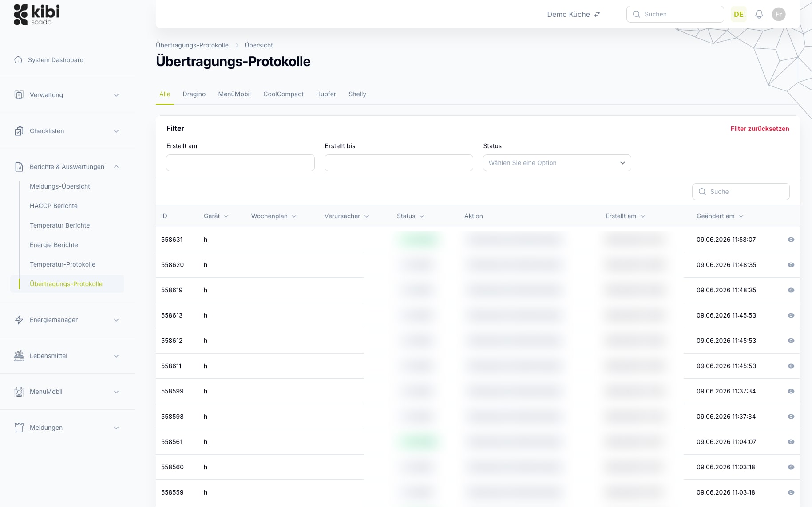The image size is (812, 507).
Task: Sort by Geändert am column
Action: pyautogui.click(x=720, y=216)
